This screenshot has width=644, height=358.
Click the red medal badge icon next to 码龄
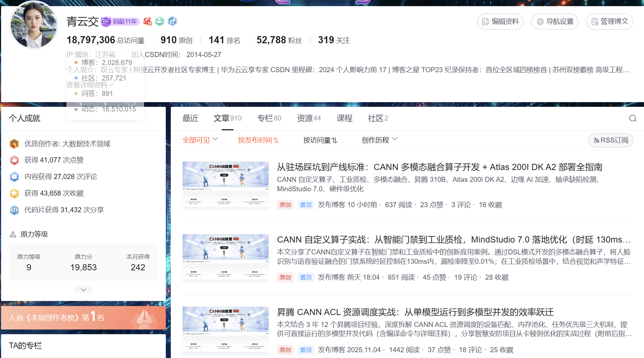tap(147, 22)
